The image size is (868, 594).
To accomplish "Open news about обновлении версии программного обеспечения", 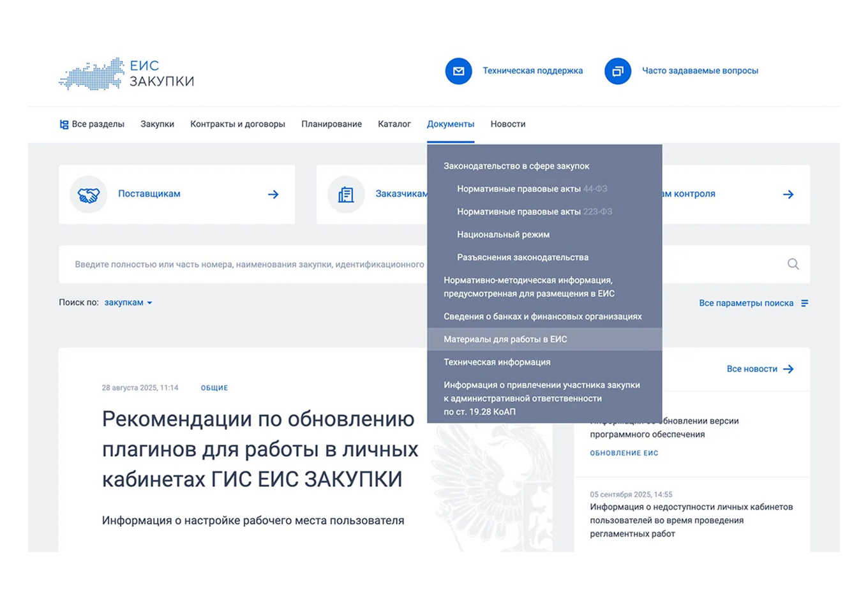I will [x=664, y=428].
